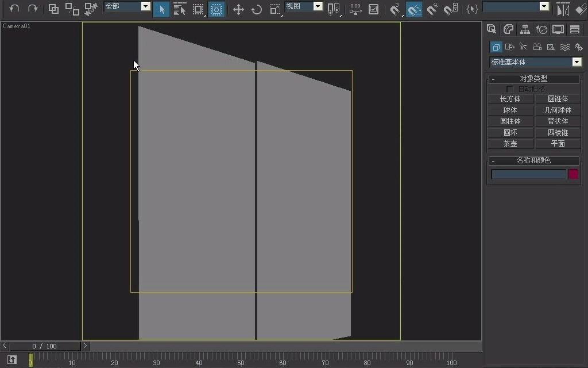Click the object name input field
The image size is (588, 368).
[x=528, y=174]
